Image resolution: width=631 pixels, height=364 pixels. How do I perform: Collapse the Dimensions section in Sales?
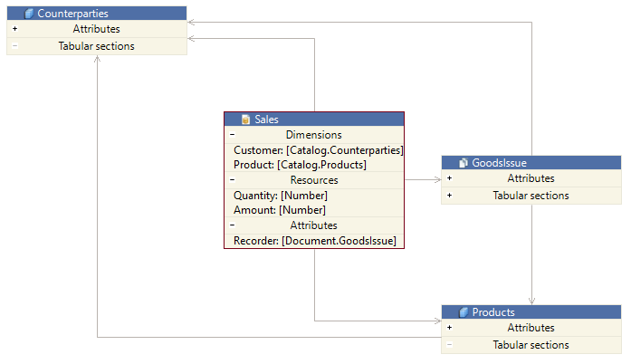232,135
